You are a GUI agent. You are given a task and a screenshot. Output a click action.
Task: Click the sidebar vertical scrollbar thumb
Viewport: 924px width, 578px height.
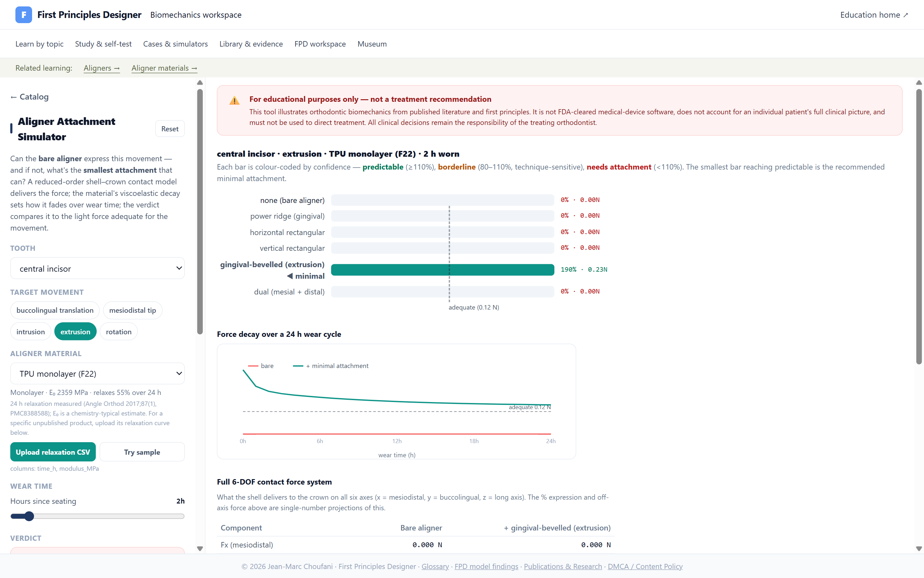[200, 212]
